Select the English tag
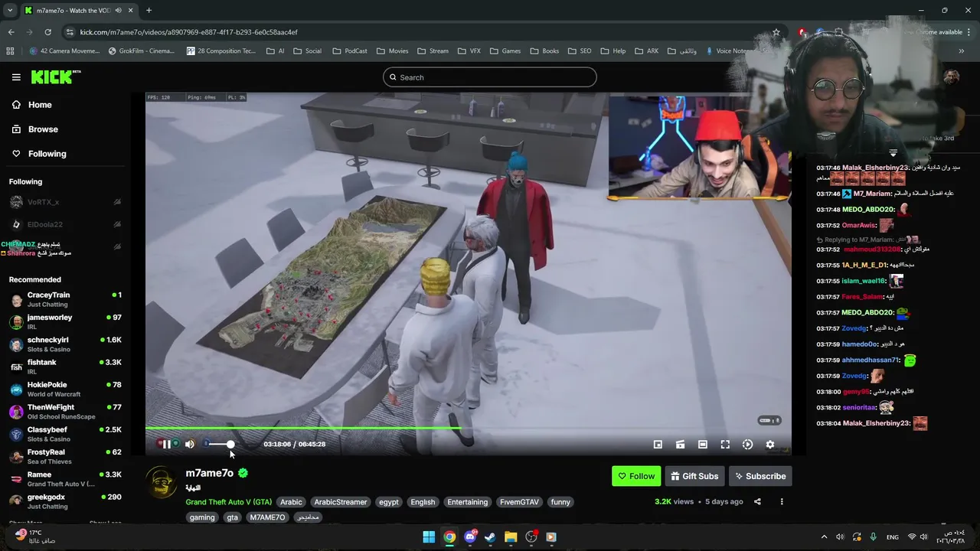 pos(423,502)
